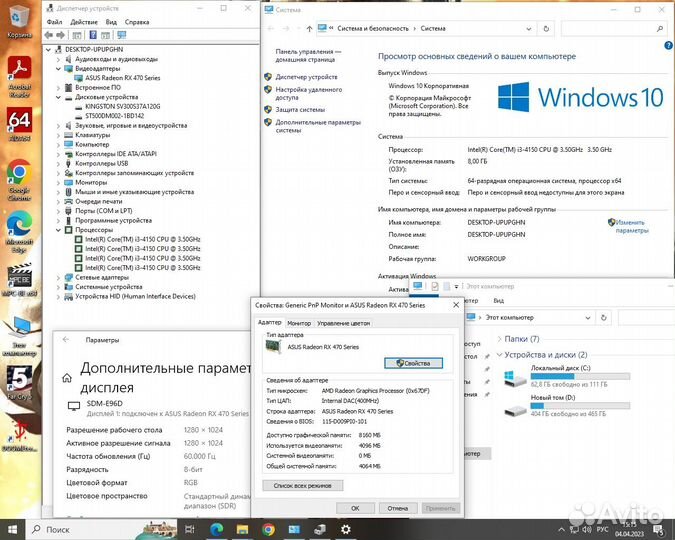Viewport: 675px width, 540px height.
Task: Open File Explorer from the taskbar
Action: click(242, 529)
